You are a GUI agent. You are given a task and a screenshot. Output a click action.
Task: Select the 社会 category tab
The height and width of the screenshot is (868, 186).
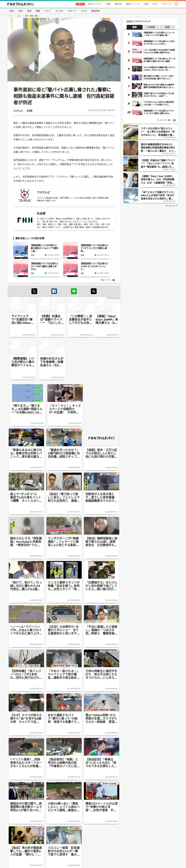[21, 11]
